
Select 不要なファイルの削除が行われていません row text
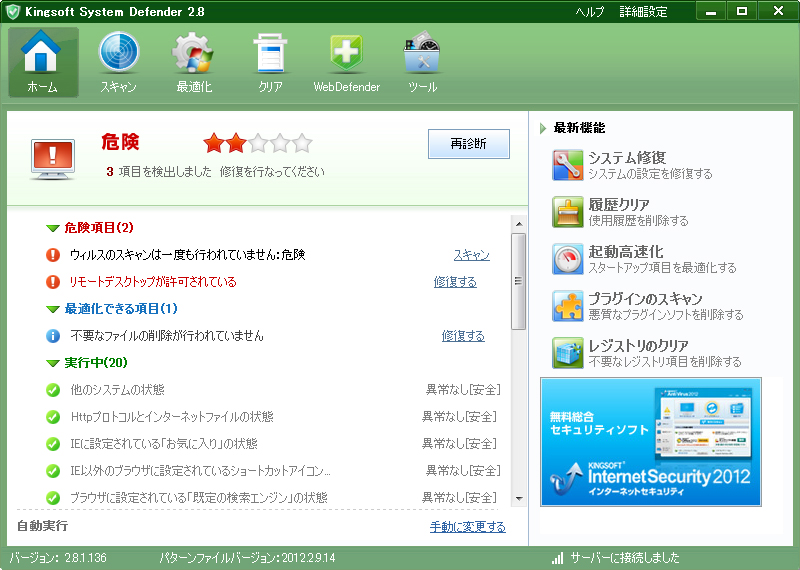click(167, 336)
